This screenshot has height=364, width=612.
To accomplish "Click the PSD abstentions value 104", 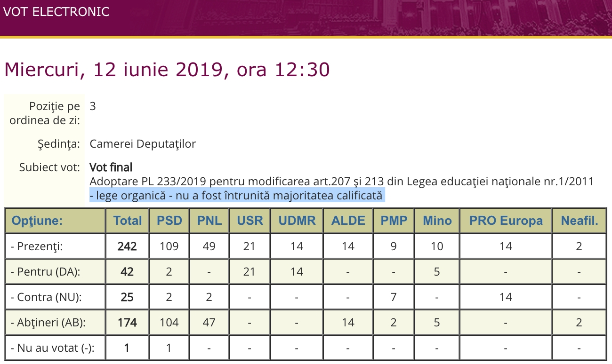I will click(169, 323).
